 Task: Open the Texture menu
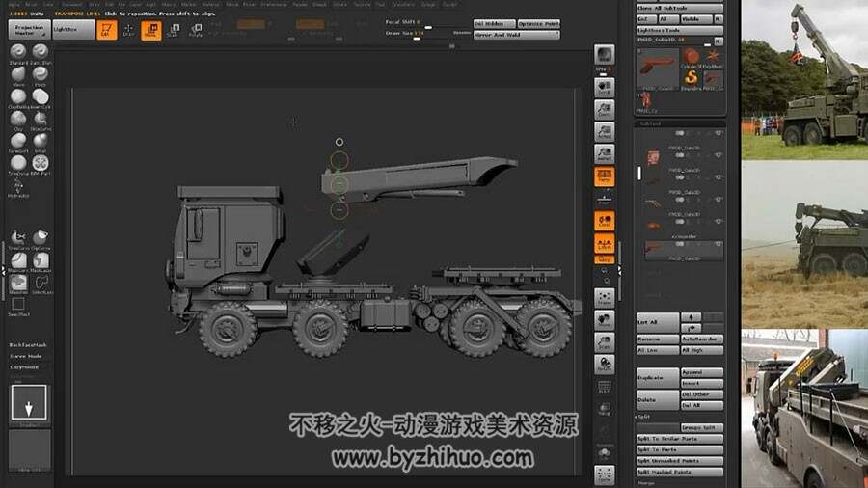[x=362, y=5]
